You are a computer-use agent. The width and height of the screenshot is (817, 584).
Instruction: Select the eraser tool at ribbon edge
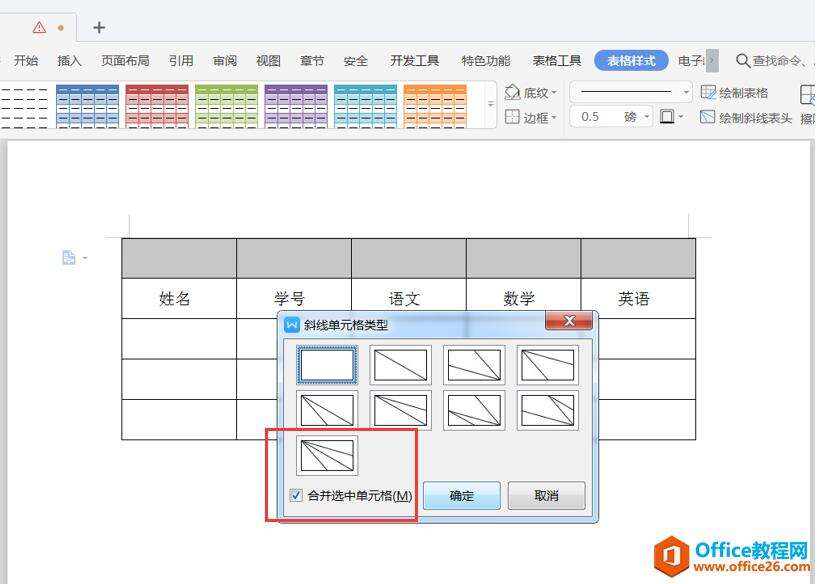coord(808,104)
